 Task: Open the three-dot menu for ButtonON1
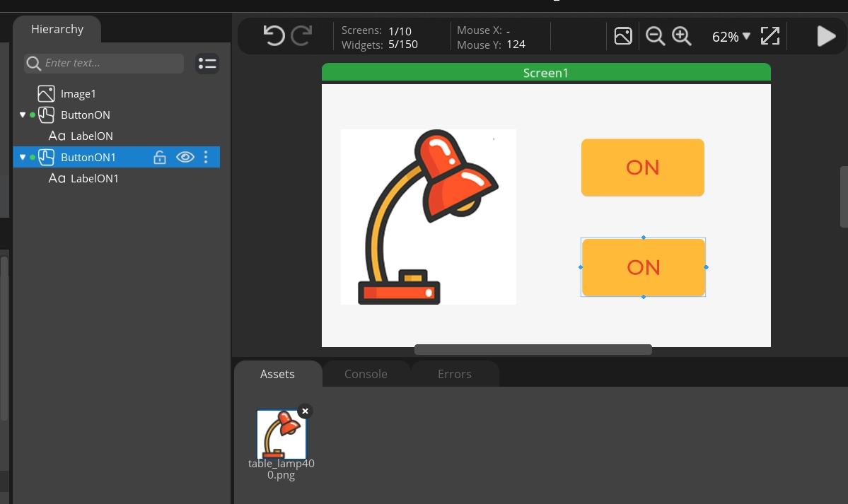coord(206,157)
